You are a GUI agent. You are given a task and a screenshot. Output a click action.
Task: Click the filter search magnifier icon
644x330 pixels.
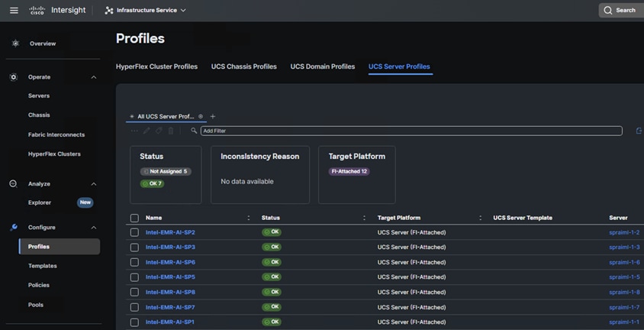pos(194,131)
